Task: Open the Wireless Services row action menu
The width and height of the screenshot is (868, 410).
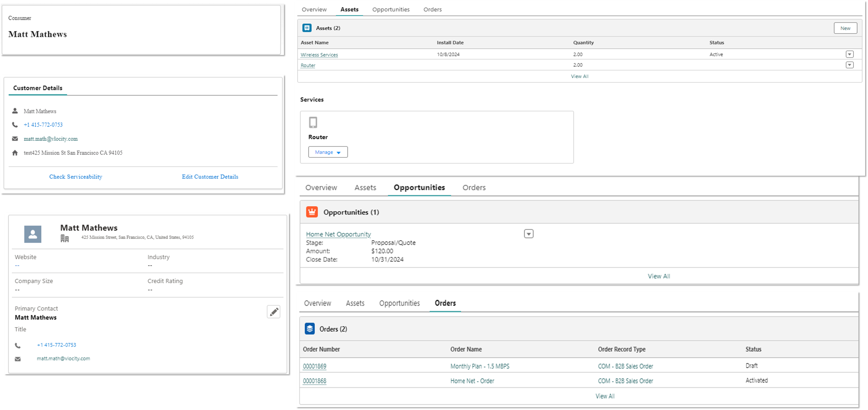Action: tap(850, 54)
